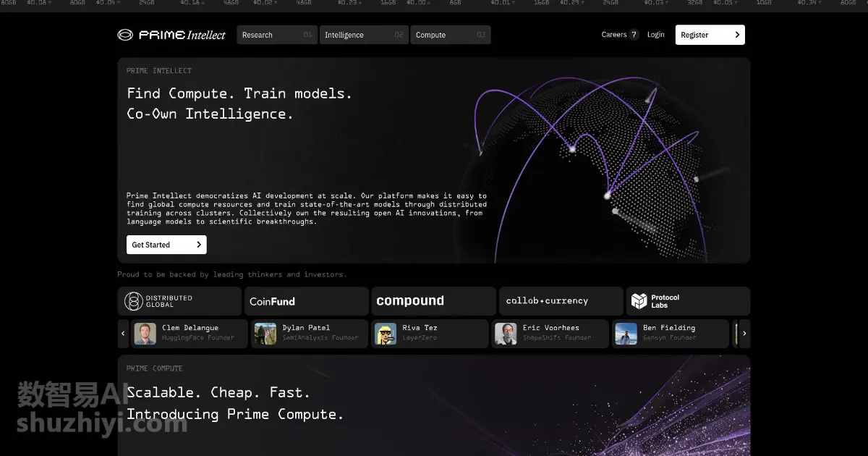Open the Protocol Labs logo tile
Image resolution: width=868 pixels, height=456 pixels.
pyautogui.click(x=687, y=301)
